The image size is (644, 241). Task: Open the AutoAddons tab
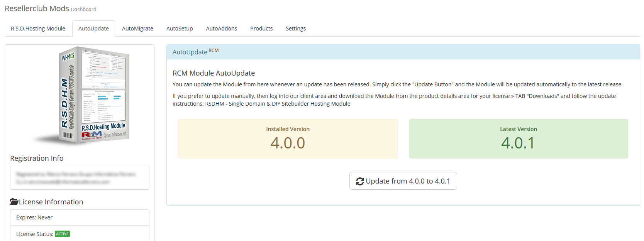(222, 29)
